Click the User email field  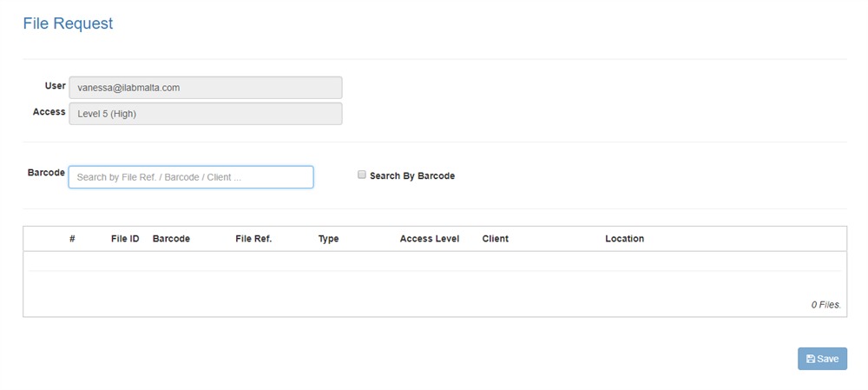click(x=205, y=88)
